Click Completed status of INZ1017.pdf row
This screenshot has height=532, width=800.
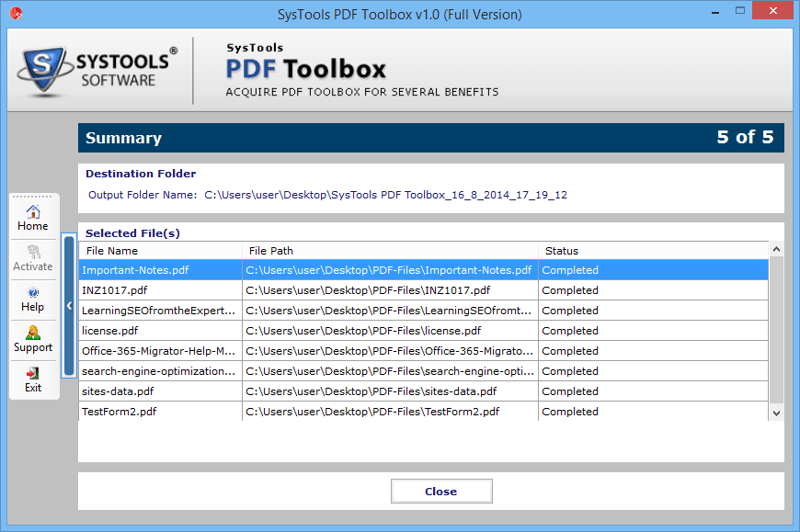570,290
